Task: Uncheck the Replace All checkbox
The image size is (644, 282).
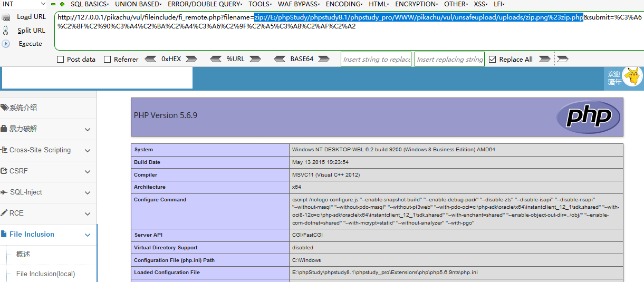Action: point(493,60)
